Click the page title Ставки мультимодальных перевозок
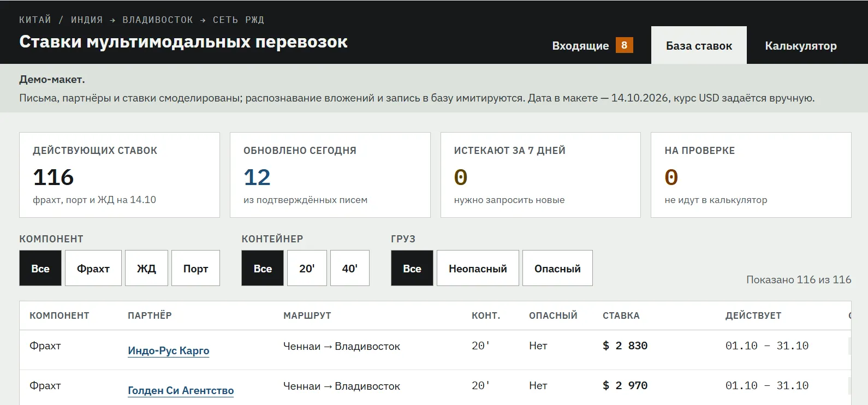868x405 pixels. [x=183, y=41]
